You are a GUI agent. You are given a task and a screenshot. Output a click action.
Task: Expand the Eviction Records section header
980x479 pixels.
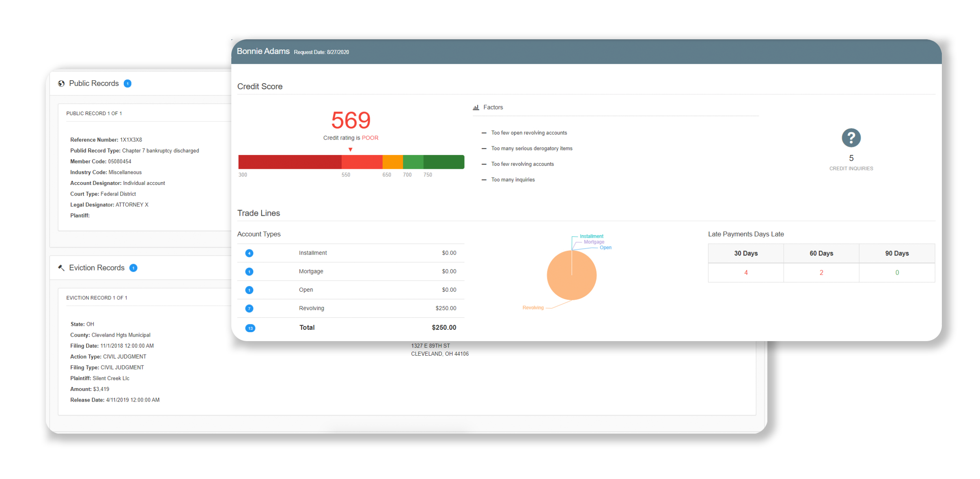[x=97, y=268]
